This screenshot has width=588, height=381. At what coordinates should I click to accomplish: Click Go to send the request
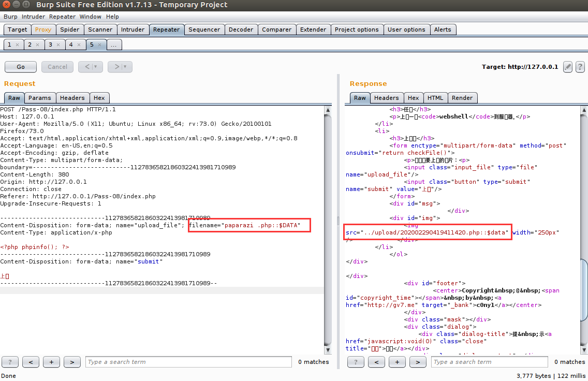(21, 67)
